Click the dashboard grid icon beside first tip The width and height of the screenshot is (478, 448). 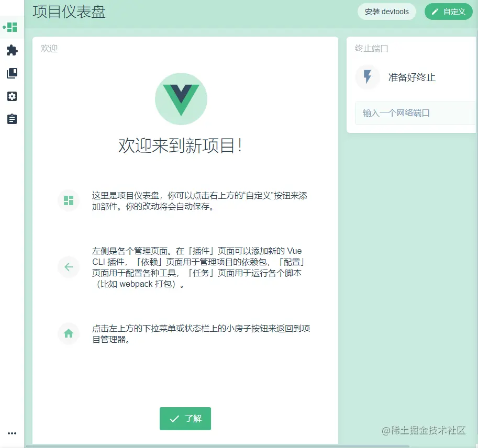click(69, 200)
